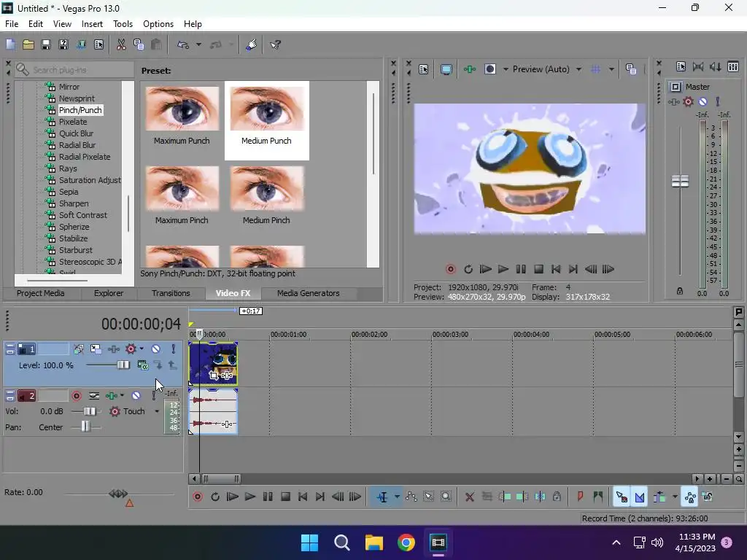Viewport: 747px width, 560px height.
Task: Adjust video track Level slider
Action: 123,365
